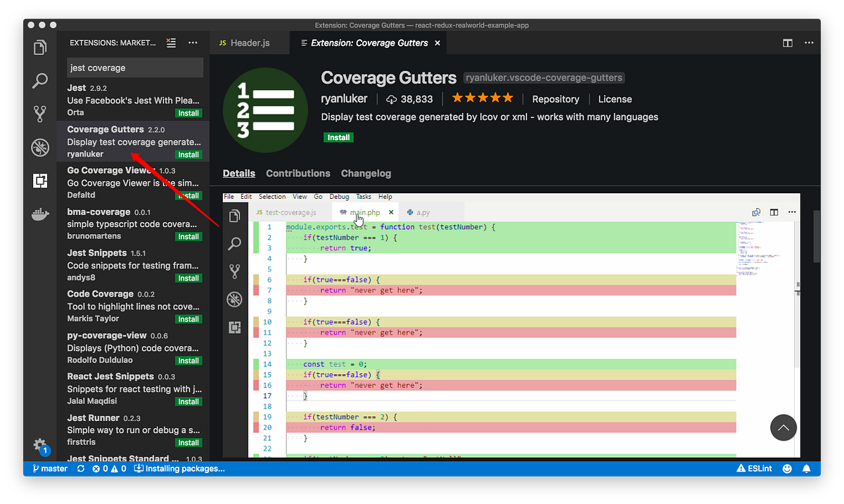Click the jest coverage search field
The image size is (844, 504).
point(135,68)
